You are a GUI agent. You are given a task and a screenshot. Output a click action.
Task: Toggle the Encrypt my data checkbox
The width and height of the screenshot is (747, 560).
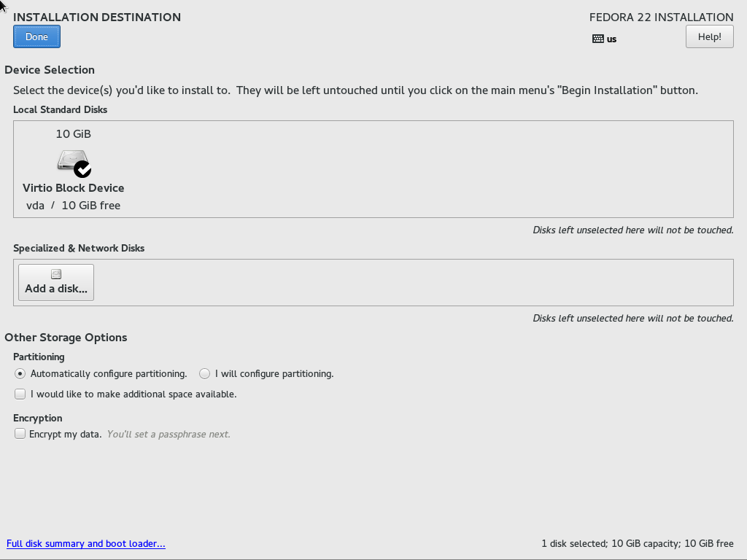click(20, 434)
